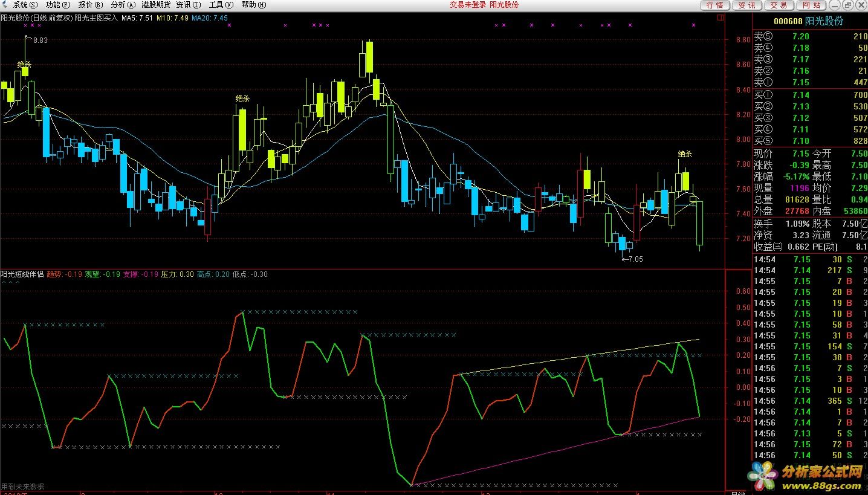Click the 外盘 27768 value
Viewport: 868px width, 495px height.
pos(797,212)
